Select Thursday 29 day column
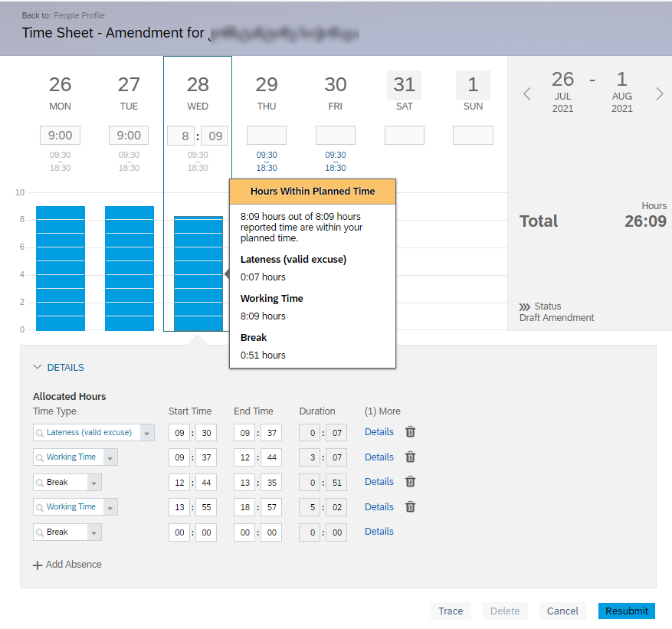Viewport: 672px width, 629px height. click(x=267, y=93)
